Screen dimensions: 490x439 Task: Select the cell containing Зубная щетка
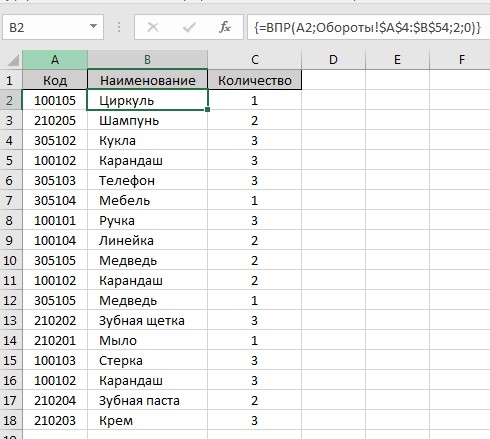coord(148,320)
